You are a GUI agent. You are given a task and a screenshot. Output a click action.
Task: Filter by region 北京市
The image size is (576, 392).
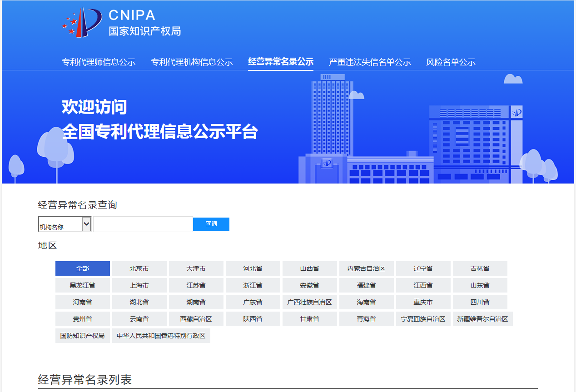tap(139, 268)
